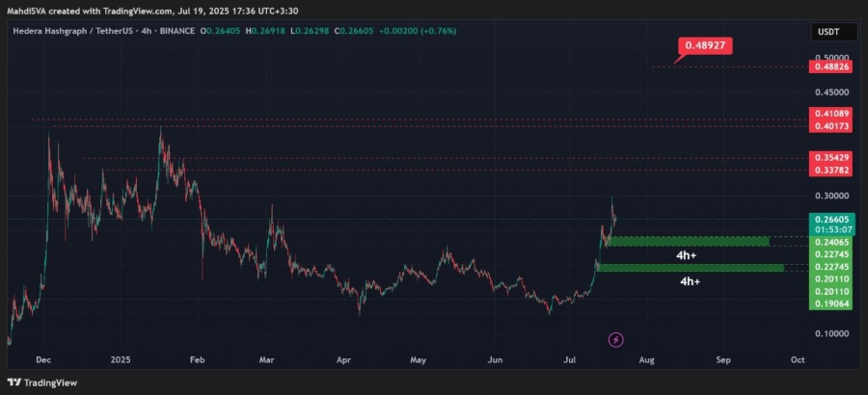Viewport: 868px width, 395px height.
Task: Click the 0.35429 red price label
Action: (x=829, y=158)
